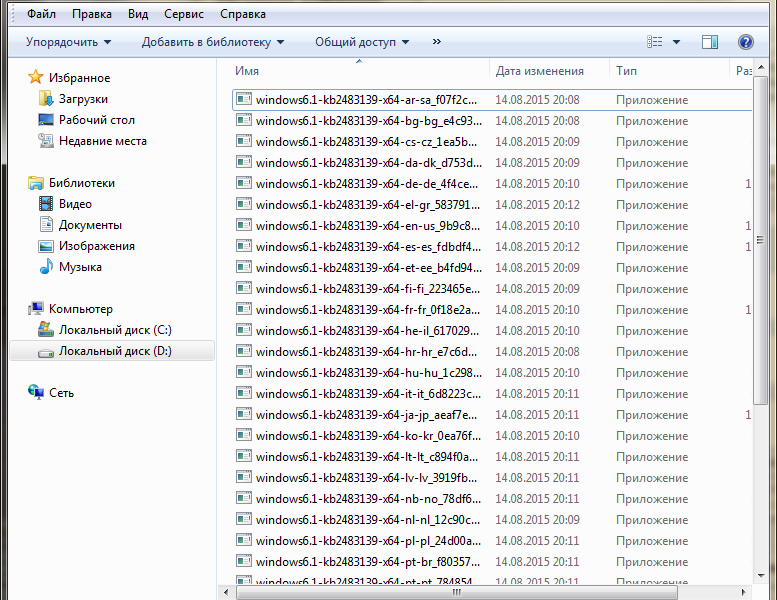
Task: Click the vertical scrollbar up arrow
Action: pyautogui.click(x=760, y=68)
